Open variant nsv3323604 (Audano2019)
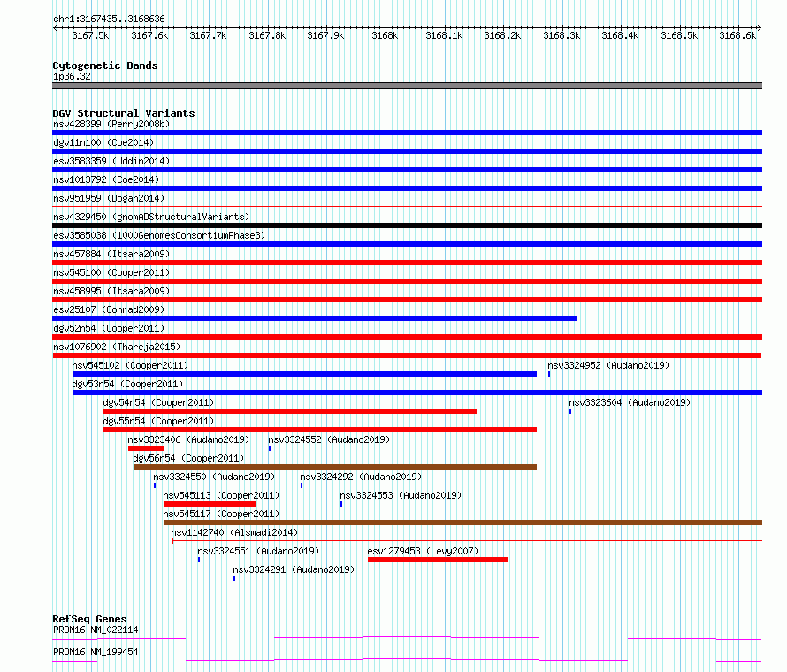 pos(630,402)
